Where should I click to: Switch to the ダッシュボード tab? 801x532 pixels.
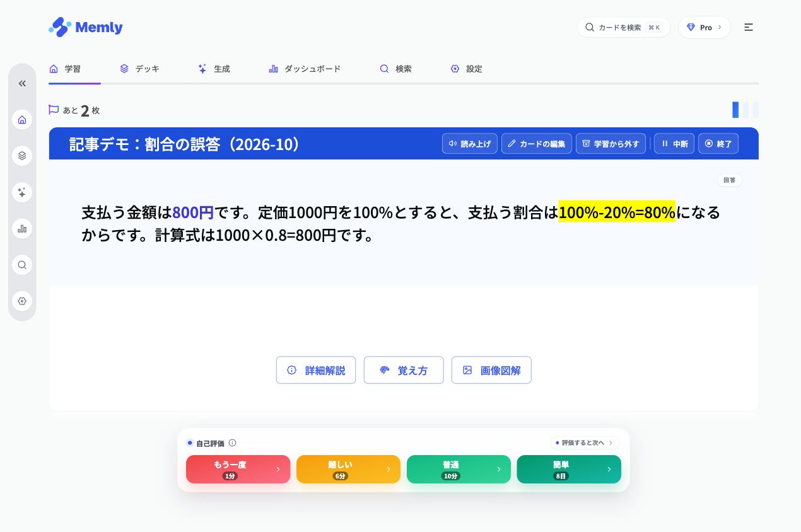pyautogui.click(x=305, y=69)
